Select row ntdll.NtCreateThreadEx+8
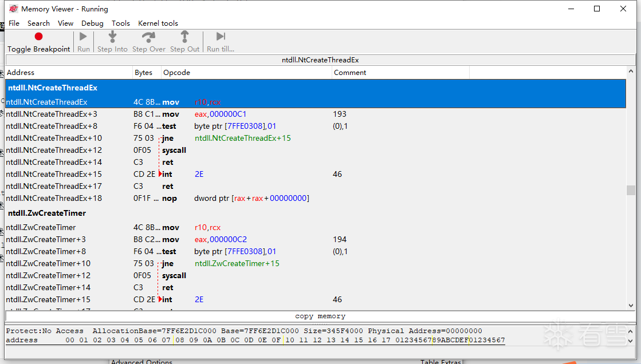The height and width of the screenshot is (364, 641). coord(316,126)
